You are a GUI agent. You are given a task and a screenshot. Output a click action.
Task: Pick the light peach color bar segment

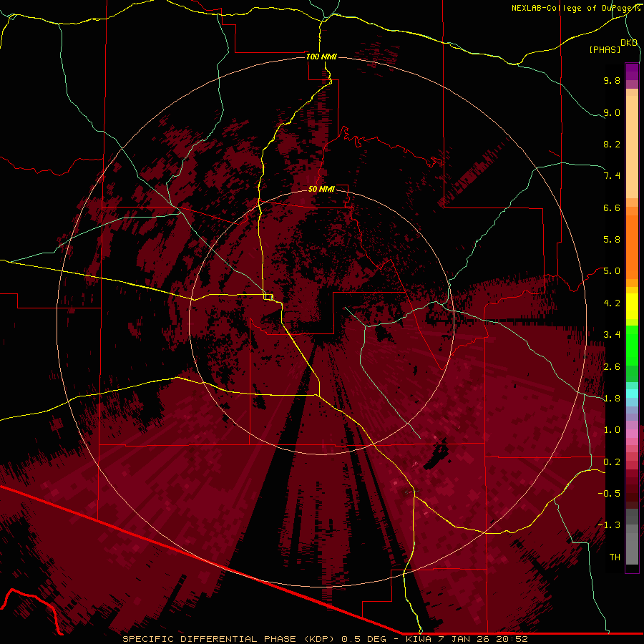[632, 148]
